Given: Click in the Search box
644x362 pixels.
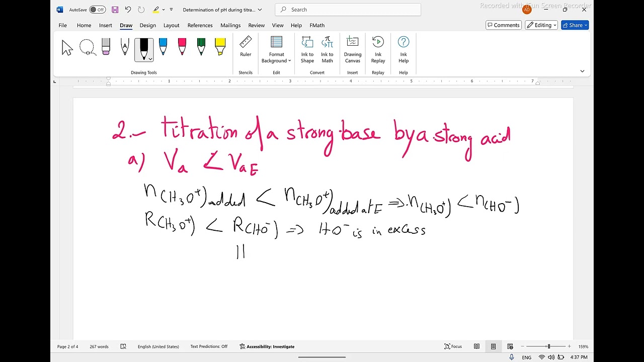Looking at the screenshot, I should (x=348, y=10).
